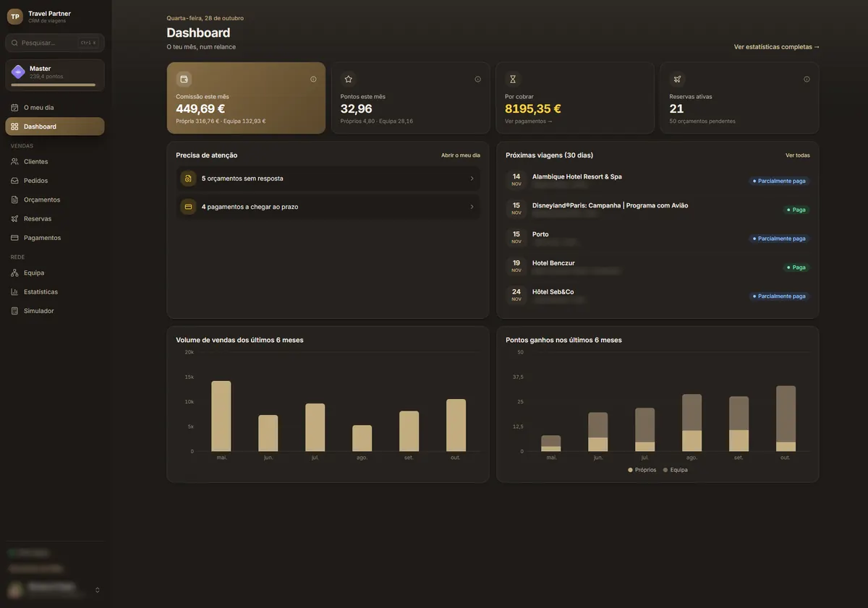Click Abrir o meu dia link
Viewport: 868px width, 608px height.
pyautogui.click(x=461, y=155)
